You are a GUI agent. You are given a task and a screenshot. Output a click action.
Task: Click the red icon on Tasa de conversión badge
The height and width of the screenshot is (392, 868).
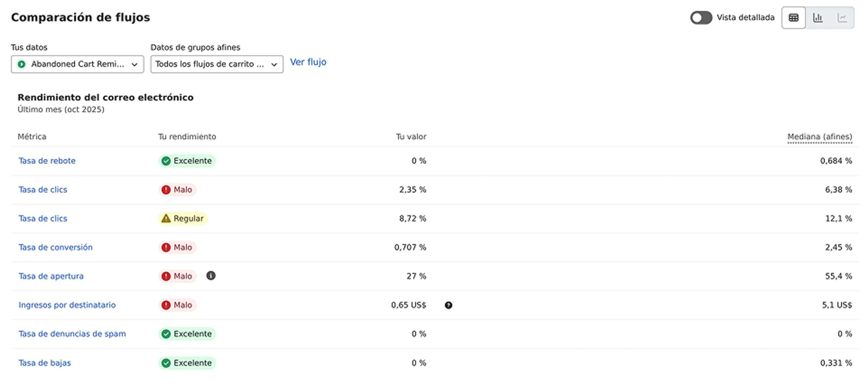click(x=165, y=247)
